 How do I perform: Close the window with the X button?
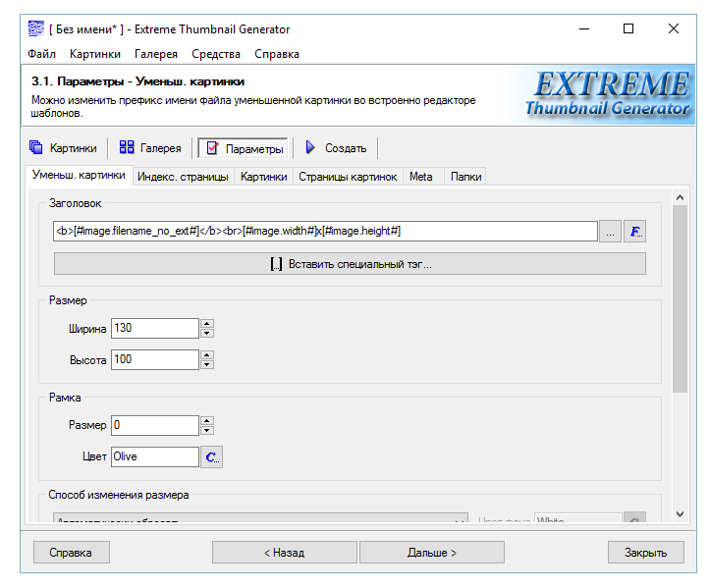[x=674, y=28]
